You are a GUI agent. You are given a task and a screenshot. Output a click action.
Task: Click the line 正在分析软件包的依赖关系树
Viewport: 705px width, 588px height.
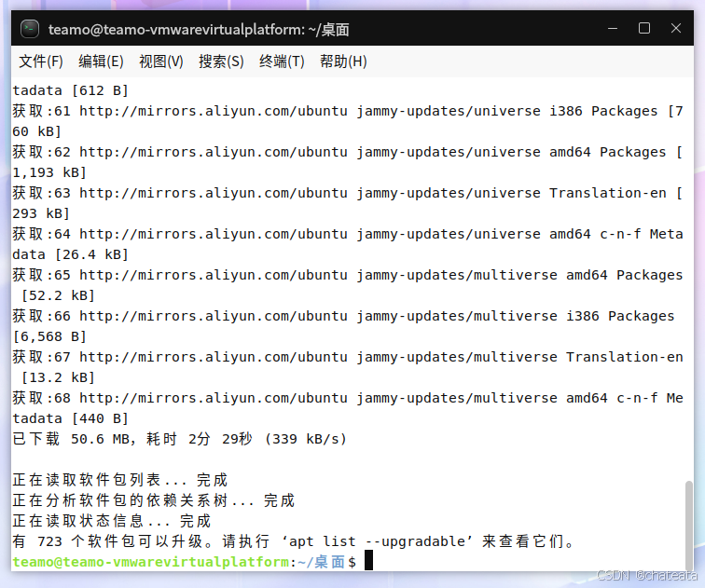[x=153, y=500]
